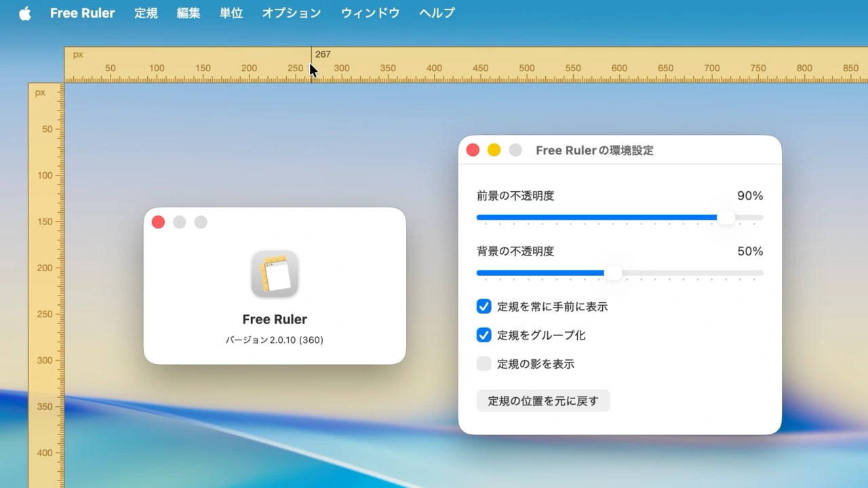Close the About Free Ruler window

[x=158, y=222]
